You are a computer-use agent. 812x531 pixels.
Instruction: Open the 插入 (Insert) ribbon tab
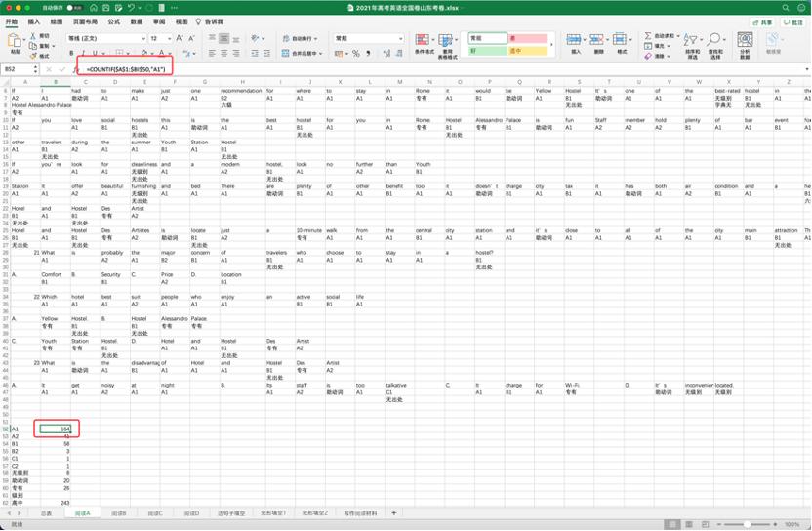click(x=33, y=21)
